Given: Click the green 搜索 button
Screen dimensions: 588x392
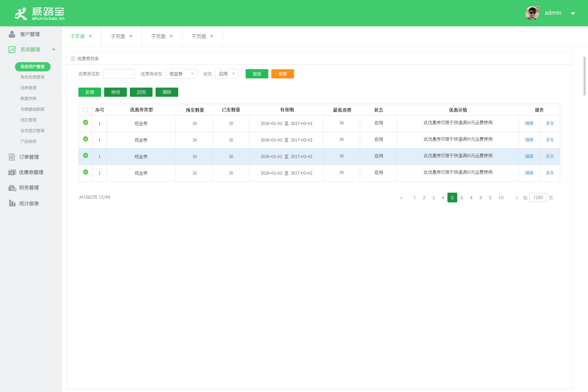Looking at the screenshot, I should tap(257, 74).
